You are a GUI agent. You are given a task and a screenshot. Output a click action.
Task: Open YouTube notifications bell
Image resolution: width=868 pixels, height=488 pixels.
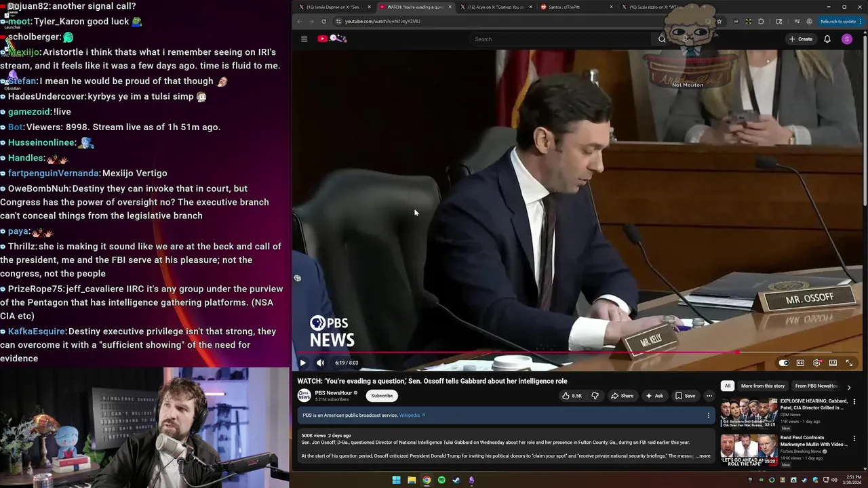click(x=827, y=39)
